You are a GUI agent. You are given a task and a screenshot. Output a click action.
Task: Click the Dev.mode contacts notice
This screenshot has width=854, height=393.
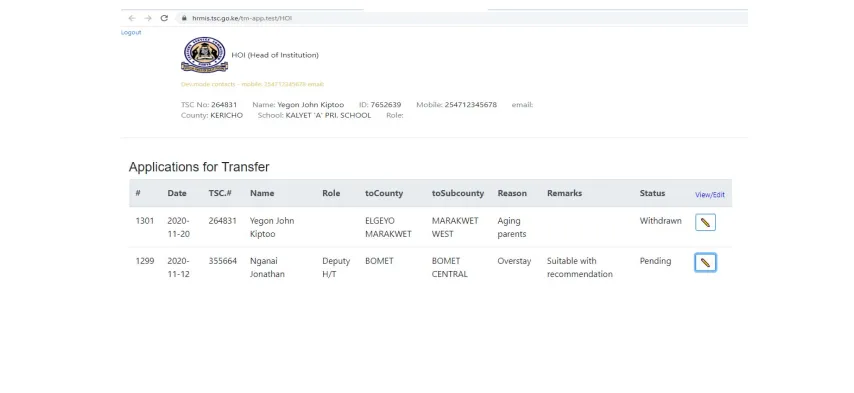(x=253, y=84)
